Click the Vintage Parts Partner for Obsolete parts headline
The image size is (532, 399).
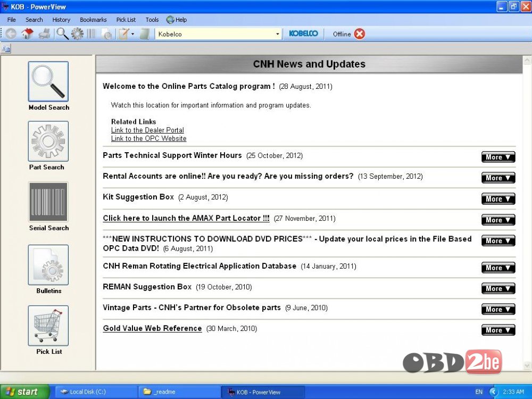pos(192,307)
